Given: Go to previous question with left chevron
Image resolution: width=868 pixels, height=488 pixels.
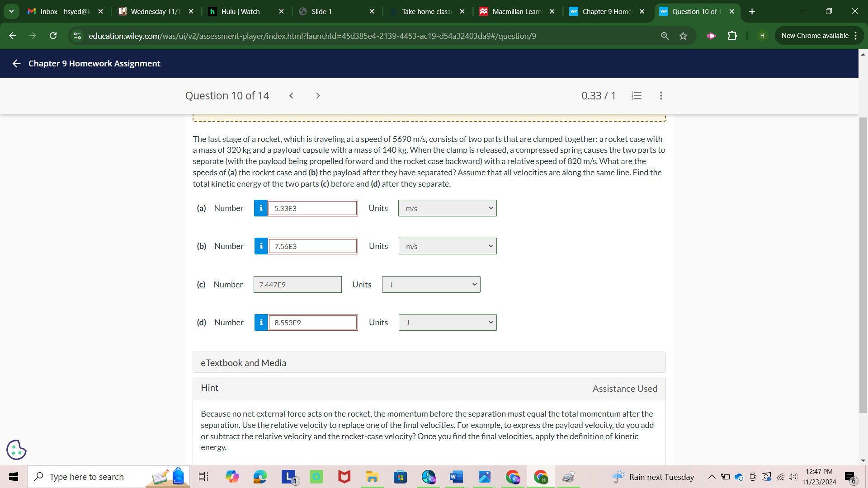Looking at the screenshot, I should tap(292, 96).
